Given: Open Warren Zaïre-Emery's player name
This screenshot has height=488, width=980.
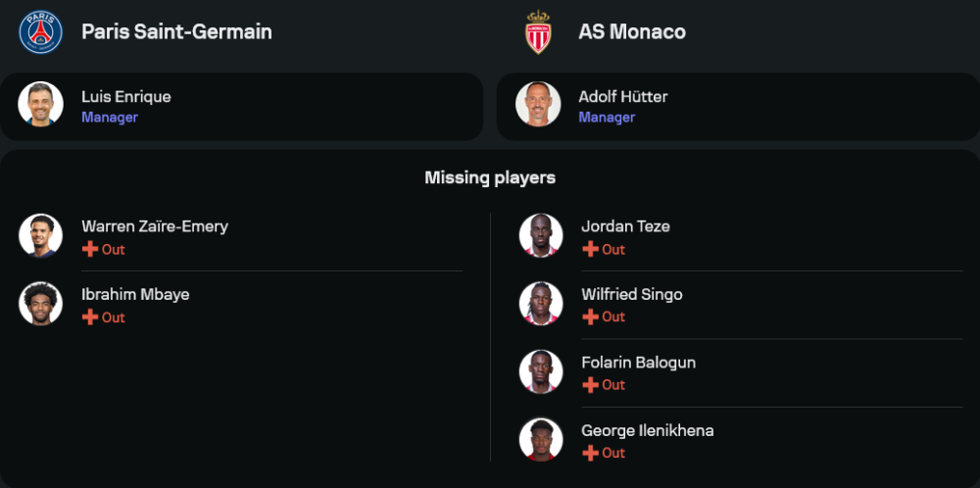Looking at the screenshot, I should point(155,226).
